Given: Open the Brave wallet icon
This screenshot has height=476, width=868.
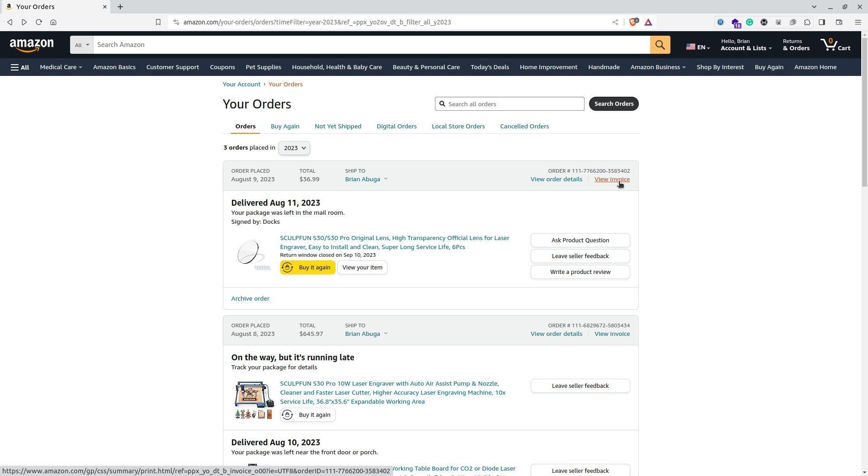Looking at the screenshot, I should click(839, 22).
